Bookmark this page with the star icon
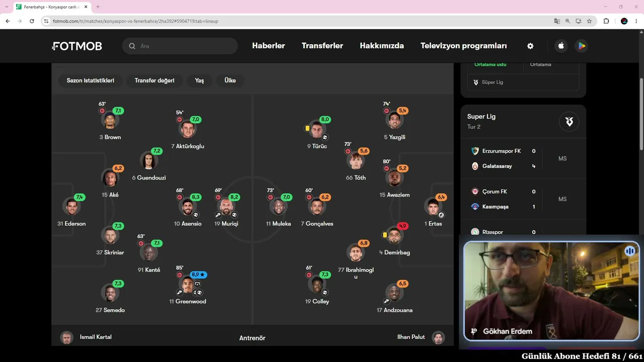Image resolution: width=644 pixels, height=362 pixels. click(x=589, y=21)
